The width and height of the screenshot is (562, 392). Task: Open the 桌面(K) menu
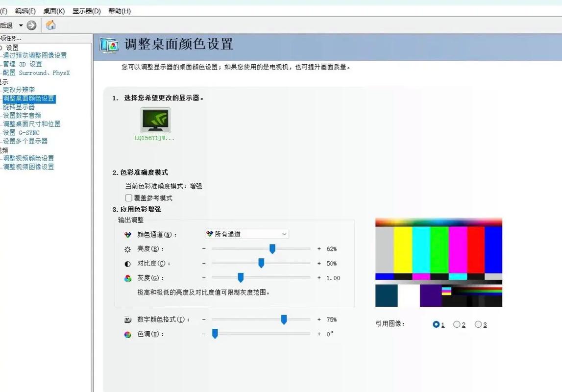pyautogui.click(x=54, y=10)
